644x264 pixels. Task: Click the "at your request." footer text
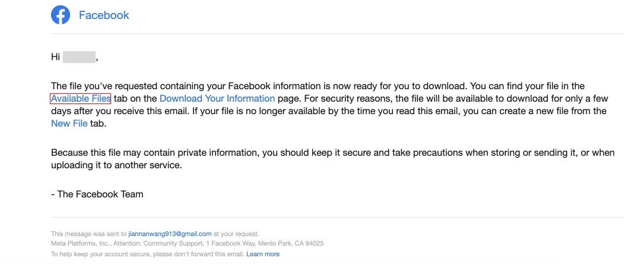coord(236,234)
